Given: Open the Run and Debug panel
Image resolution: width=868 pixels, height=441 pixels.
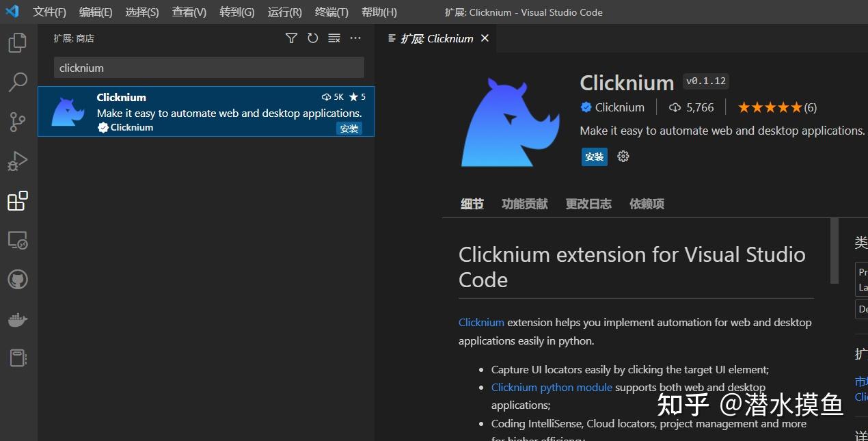Looking at the screenshot, I should pos(17,161).
